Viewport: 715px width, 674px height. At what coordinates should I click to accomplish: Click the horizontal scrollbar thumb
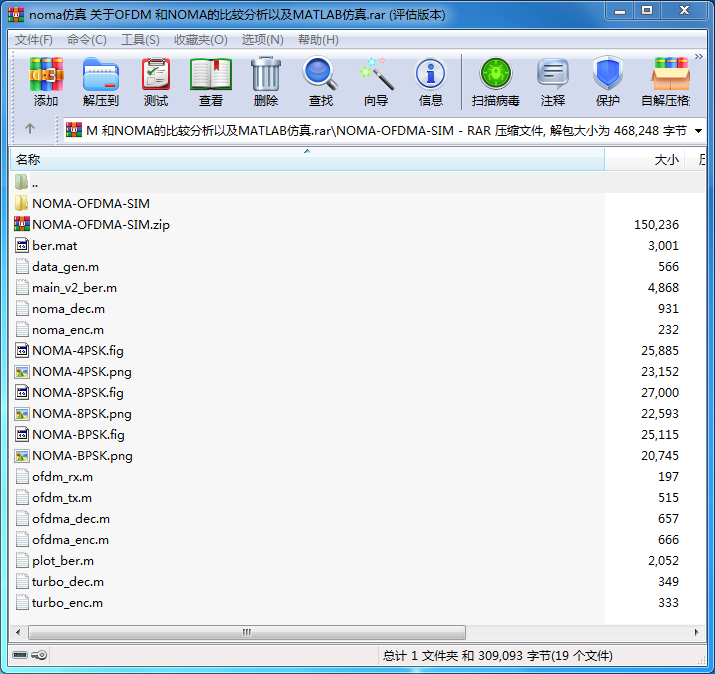247,632
